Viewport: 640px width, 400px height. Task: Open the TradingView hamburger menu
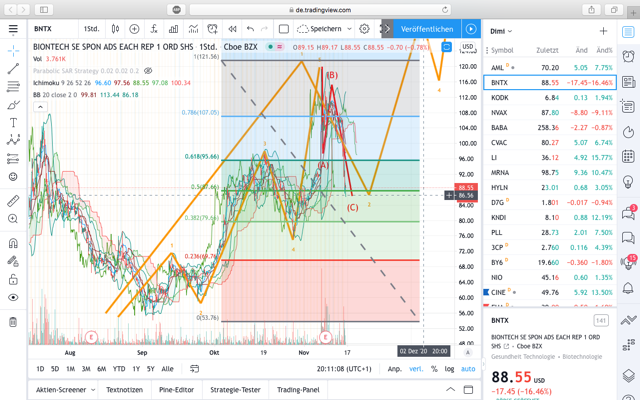(x=13, y=29)
